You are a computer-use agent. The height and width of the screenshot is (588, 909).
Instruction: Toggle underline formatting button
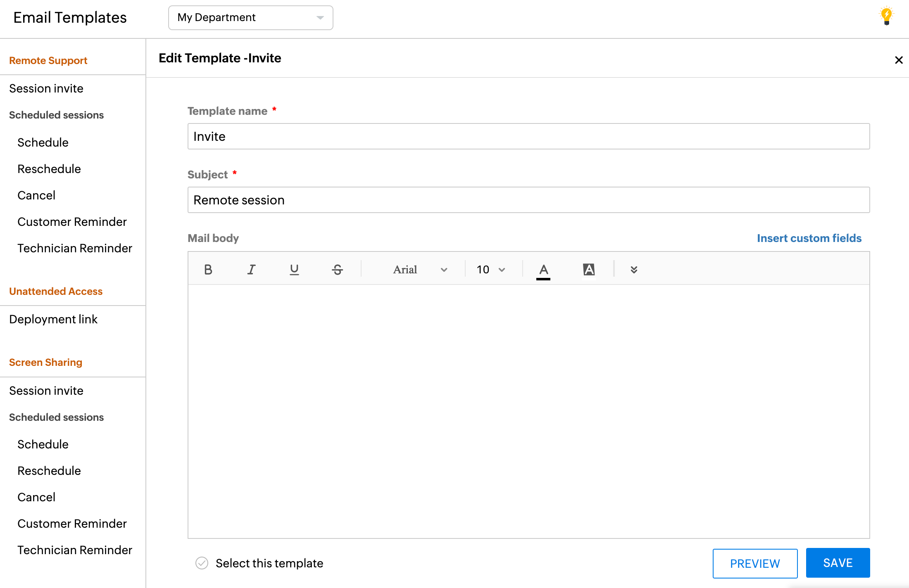(294, 270)
